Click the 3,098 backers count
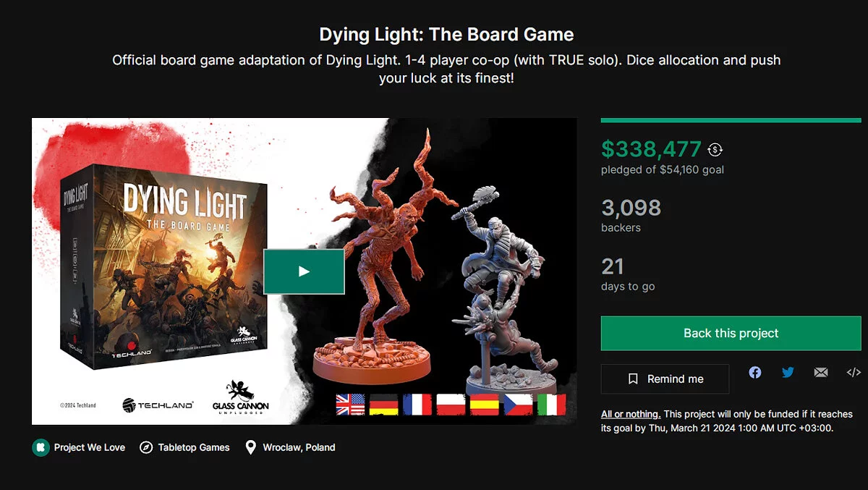 click(631, 208)
